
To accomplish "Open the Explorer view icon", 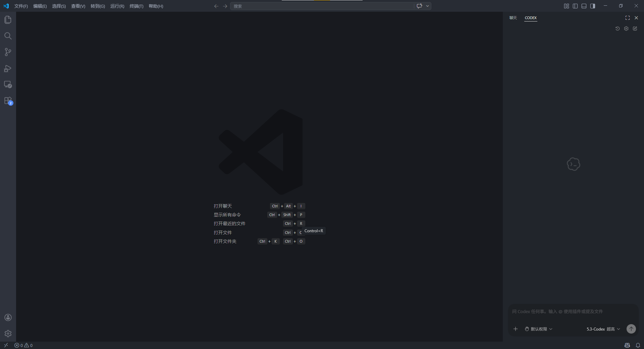I will coord(8,20).
